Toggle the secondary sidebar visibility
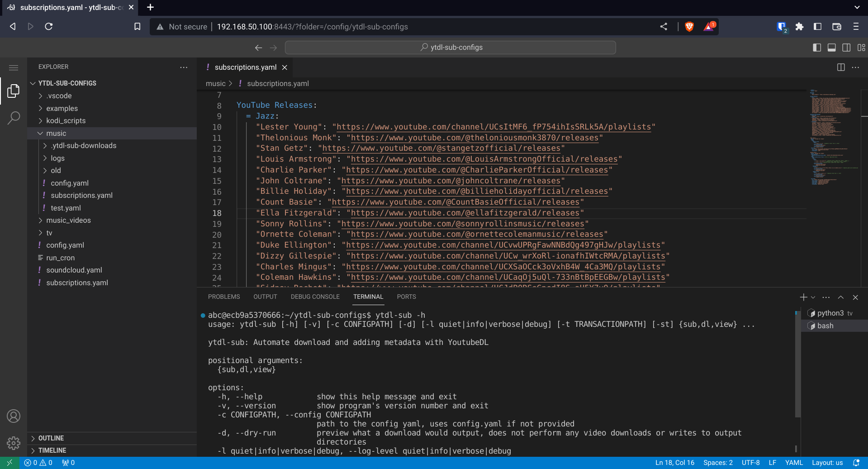The height and width of the screenshot is (469, 868). (846, 48)
